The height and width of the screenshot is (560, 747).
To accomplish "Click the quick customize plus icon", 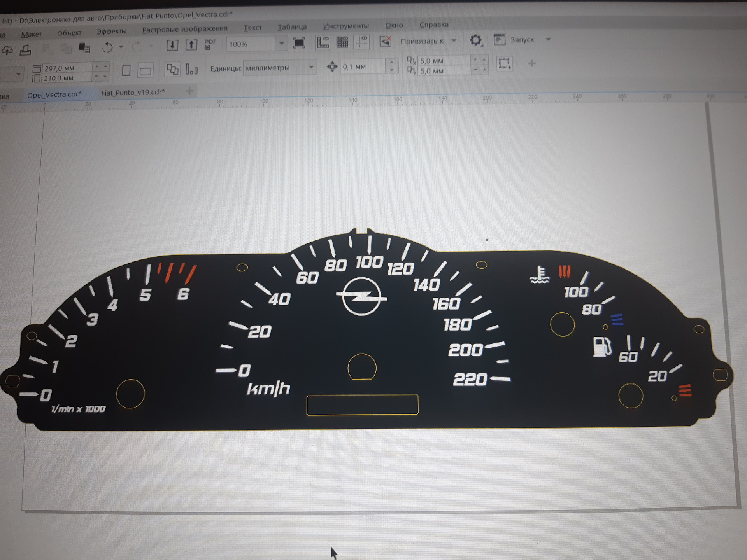I will click(x=531, y=63).
